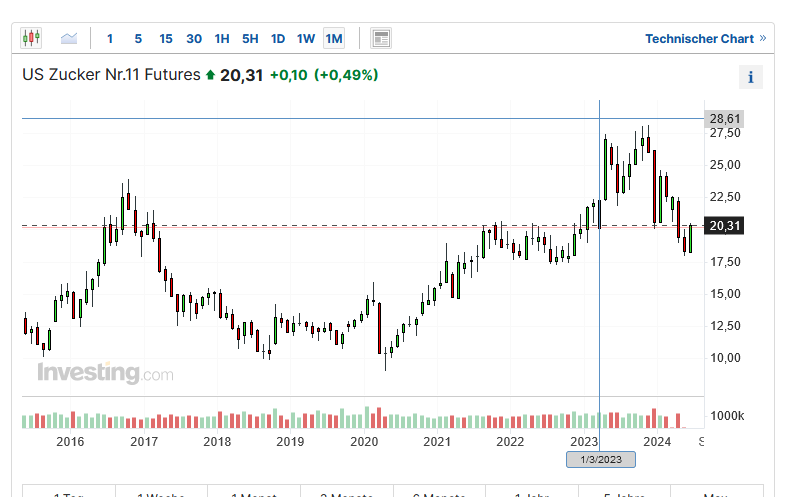Click the double chevron beside Technischer Chart
Screen dimensions: 799x497
(x=763, y=39)
